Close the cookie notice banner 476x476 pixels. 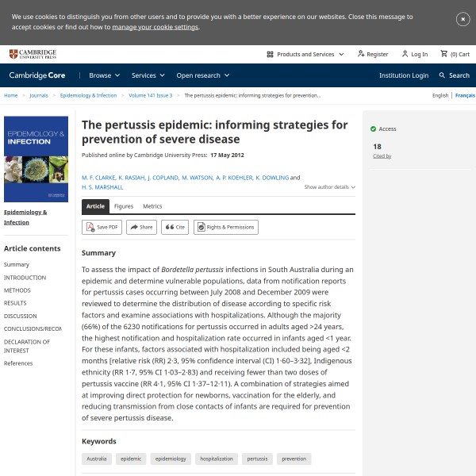pos(463,20)
